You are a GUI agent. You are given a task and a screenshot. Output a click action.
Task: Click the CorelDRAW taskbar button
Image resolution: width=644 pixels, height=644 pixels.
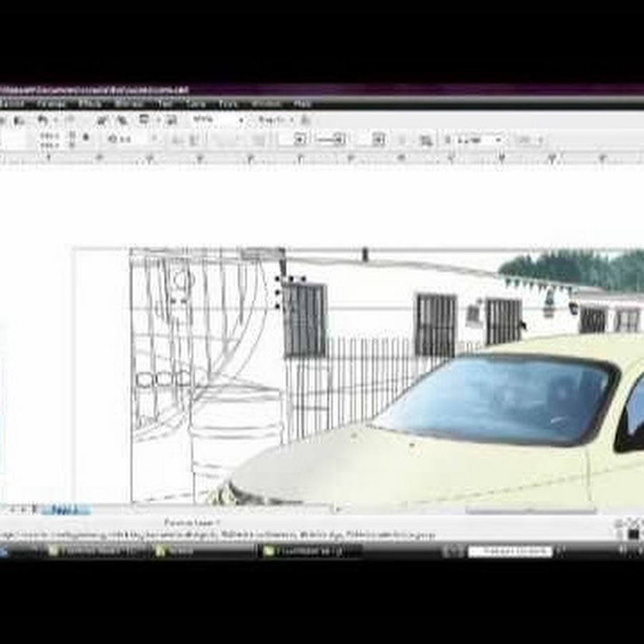[x=308, y=552]
